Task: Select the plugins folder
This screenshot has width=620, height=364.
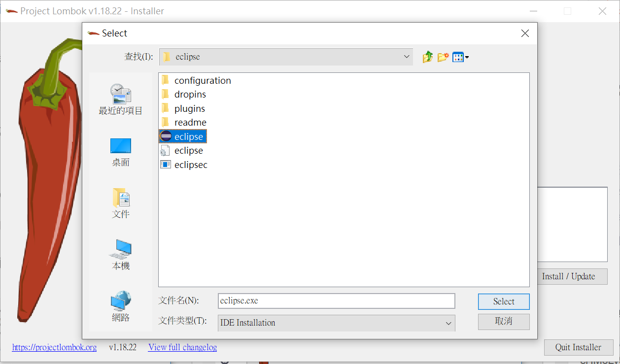Action: pyautogui.click(x=183, y=108)
